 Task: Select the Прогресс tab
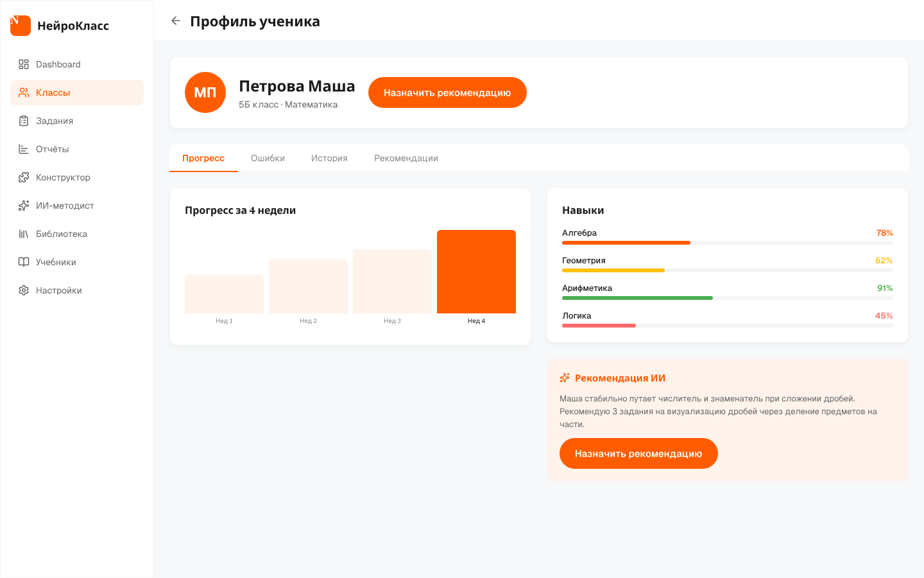[203, 157]
